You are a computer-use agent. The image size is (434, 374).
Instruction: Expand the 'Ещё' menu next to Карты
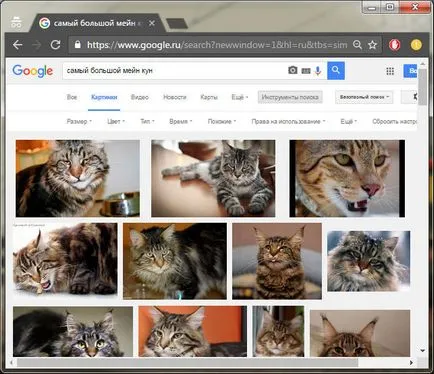240,97
